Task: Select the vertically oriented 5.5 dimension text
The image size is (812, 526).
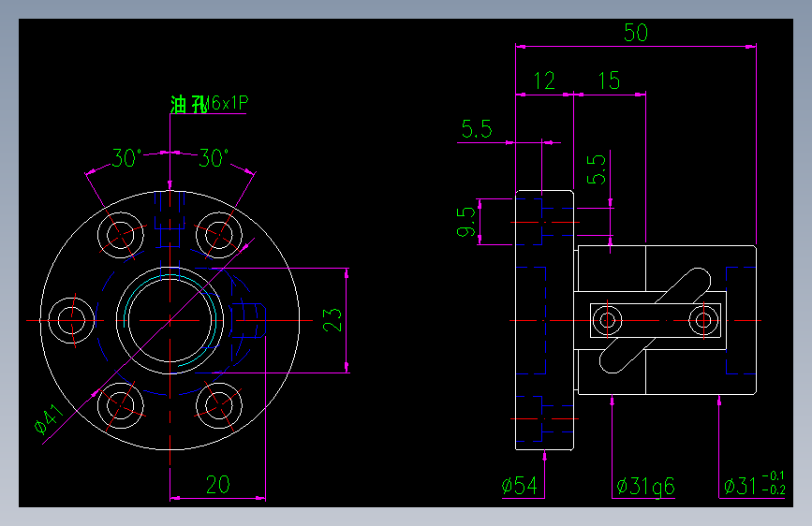Action: coord(597,168)
